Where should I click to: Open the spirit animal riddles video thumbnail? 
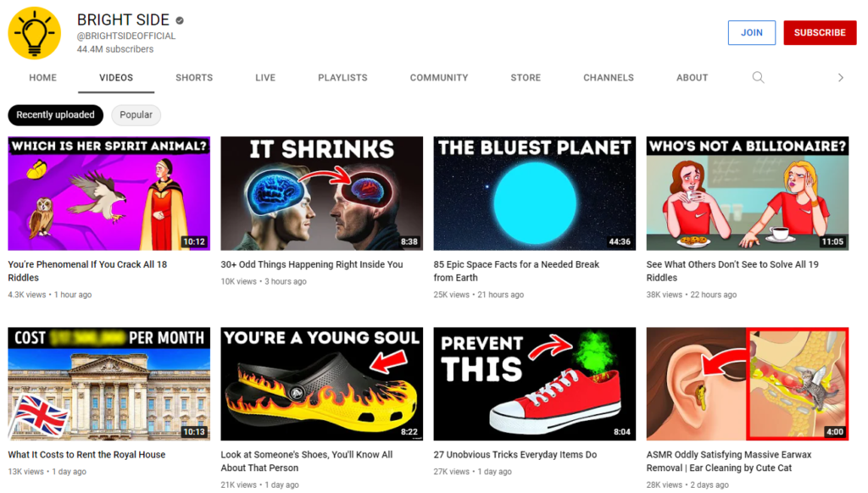tap(108, 193)
